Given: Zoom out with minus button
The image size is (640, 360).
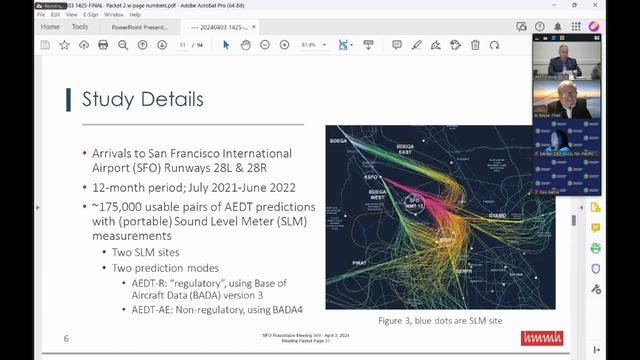Looking at the screenshot, I should 265,45.
